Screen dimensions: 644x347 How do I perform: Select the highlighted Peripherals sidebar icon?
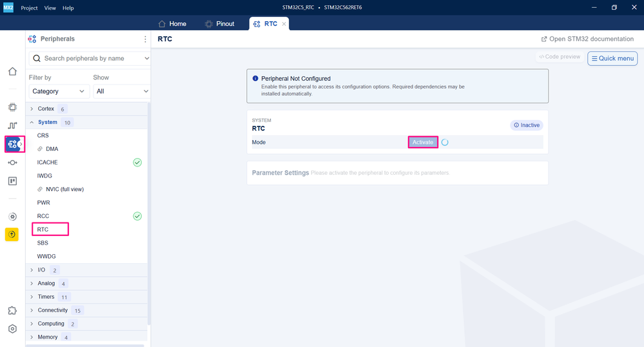tap(12, 144)
